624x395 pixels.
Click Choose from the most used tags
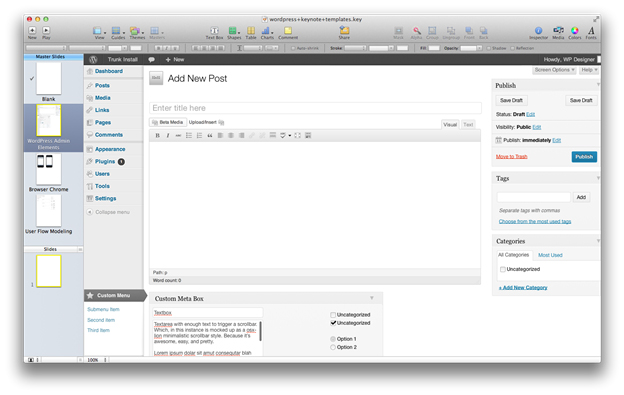click(535, 222)
